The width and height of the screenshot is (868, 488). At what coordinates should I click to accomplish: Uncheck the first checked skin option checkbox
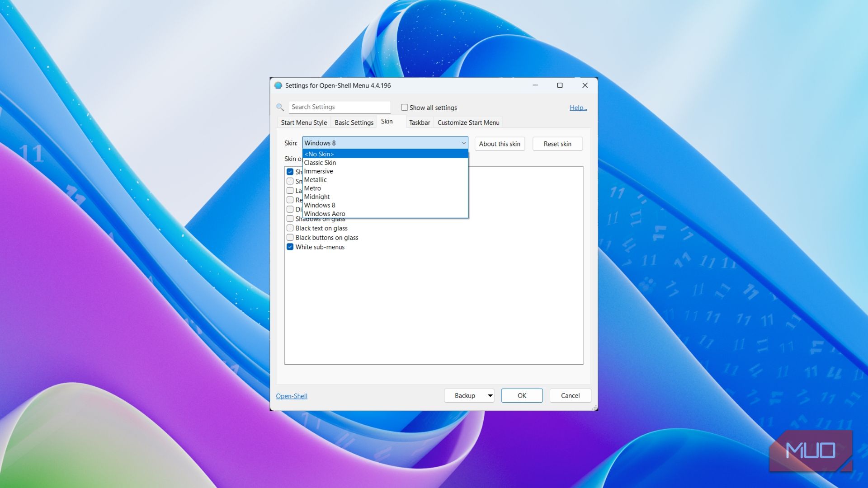point(290,172)
